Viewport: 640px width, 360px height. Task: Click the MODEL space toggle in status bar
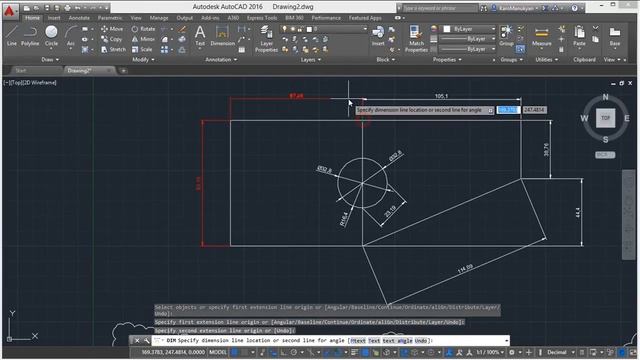(218, 352)
